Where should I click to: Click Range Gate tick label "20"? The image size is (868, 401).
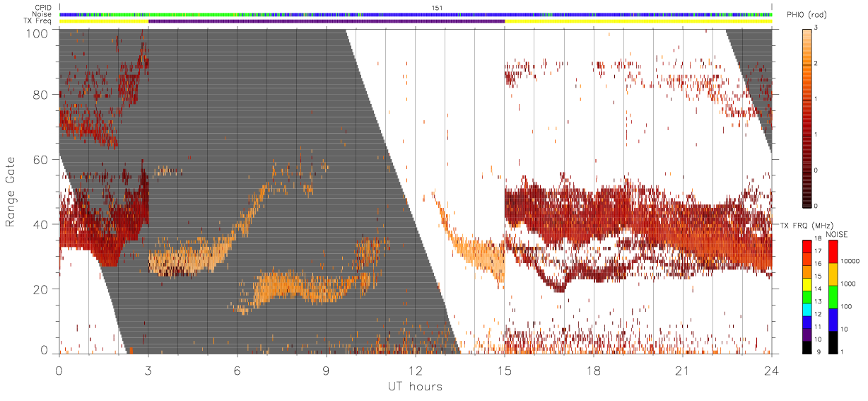click(41, 289)
